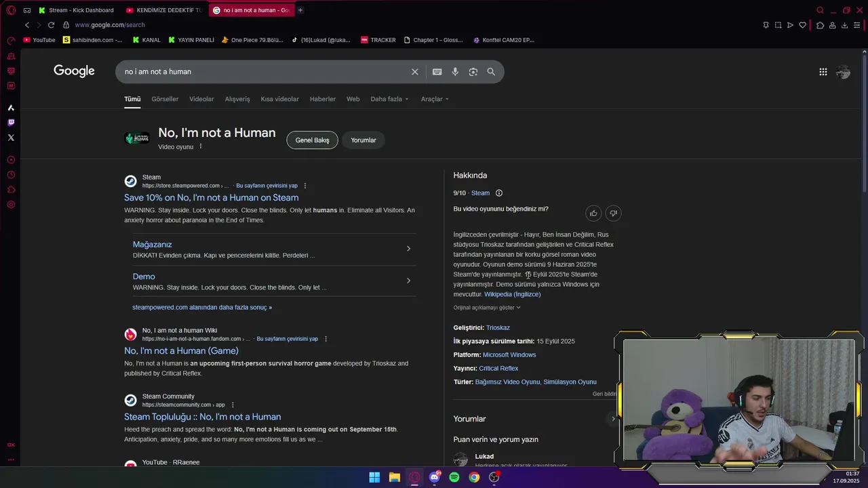Open Google account profile avatar

(x=844, y=72)
